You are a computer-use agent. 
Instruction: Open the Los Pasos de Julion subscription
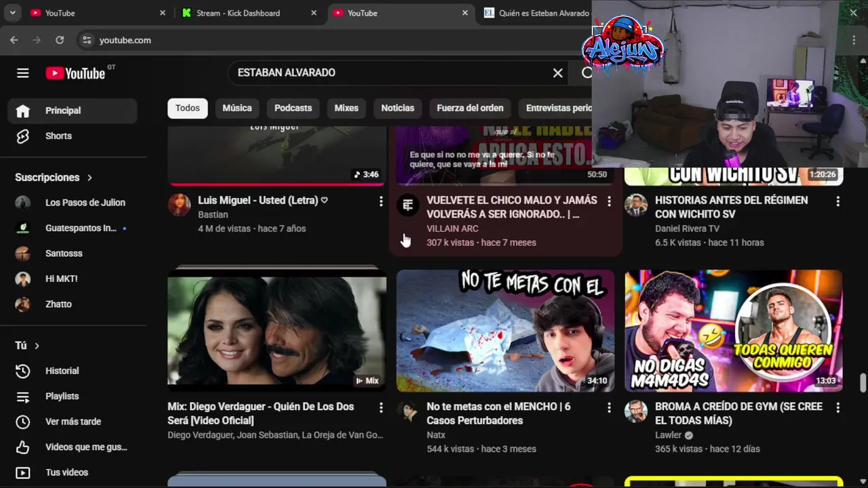(72, 203)
